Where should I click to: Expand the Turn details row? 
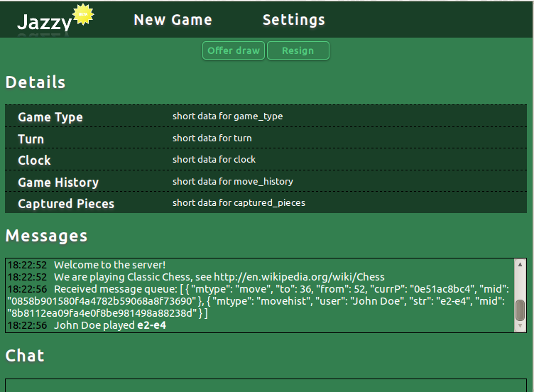point(31,139)
